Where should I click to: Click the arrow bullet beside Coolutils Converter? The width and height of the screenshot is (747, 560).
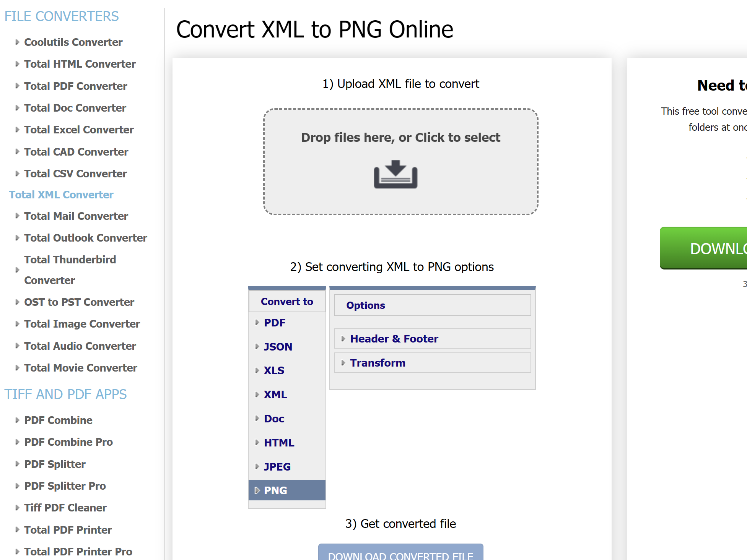17,42
